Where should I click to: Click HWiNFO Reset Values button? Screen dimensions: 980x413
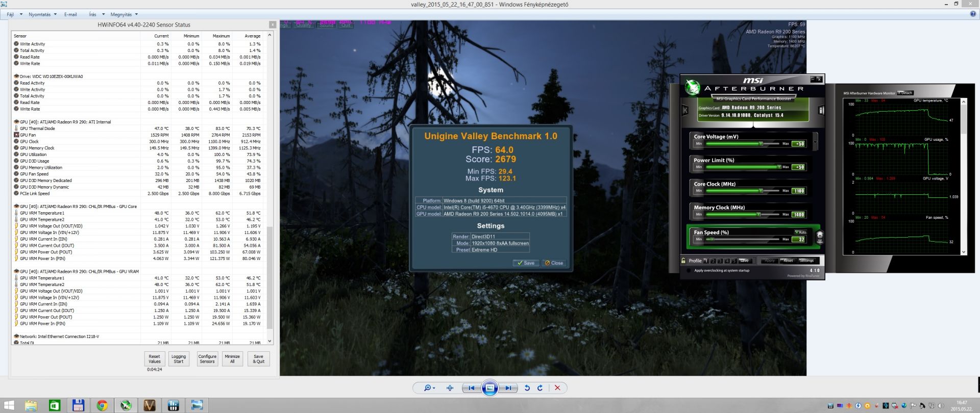pos(155,359)
